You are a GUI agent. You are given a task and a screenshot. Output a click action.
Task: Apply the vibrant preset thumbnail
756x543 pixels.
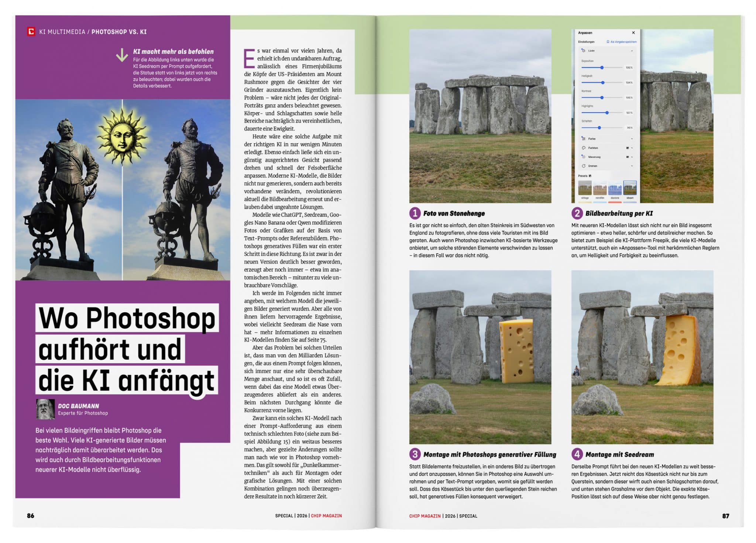(x=630, y=188)
